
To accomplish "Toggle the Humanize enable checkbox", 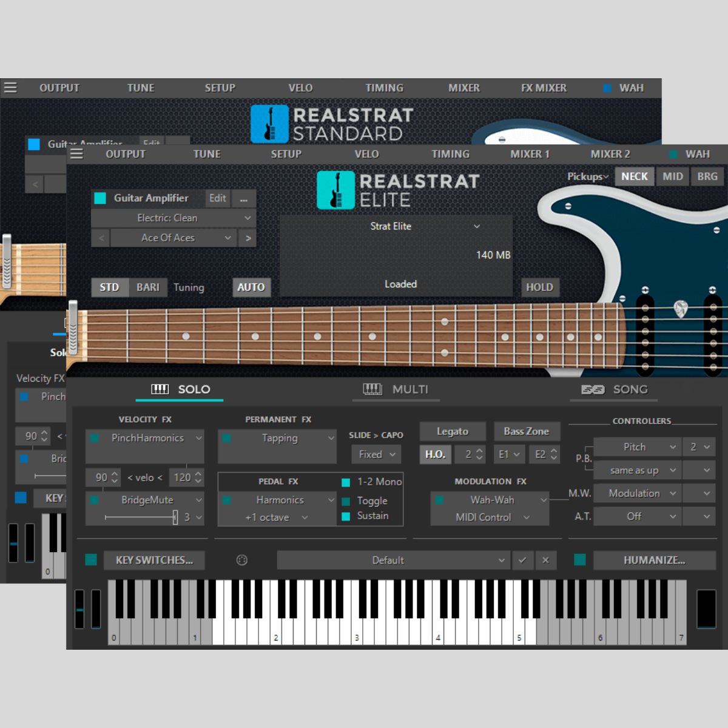I will click(580, 559).
